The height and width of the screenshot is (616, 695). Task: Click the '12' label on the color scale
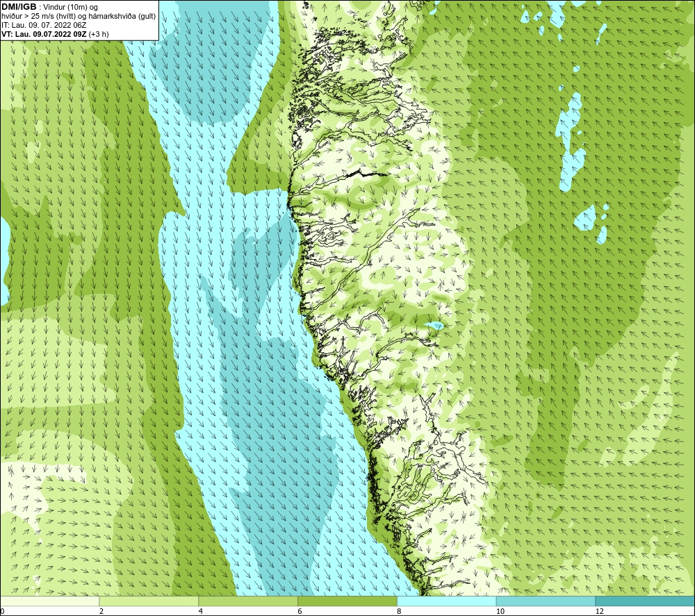tap(599, 611)
